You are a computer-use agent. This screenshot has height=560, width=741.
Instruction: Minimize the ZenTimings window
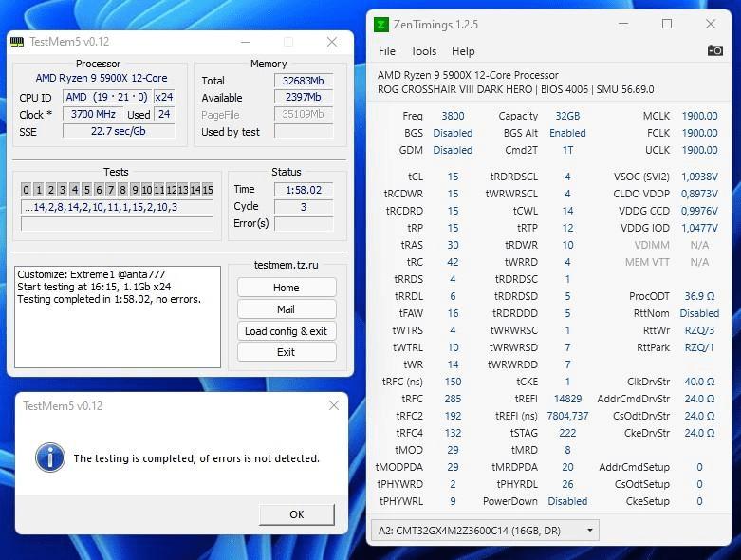point(623,24)
